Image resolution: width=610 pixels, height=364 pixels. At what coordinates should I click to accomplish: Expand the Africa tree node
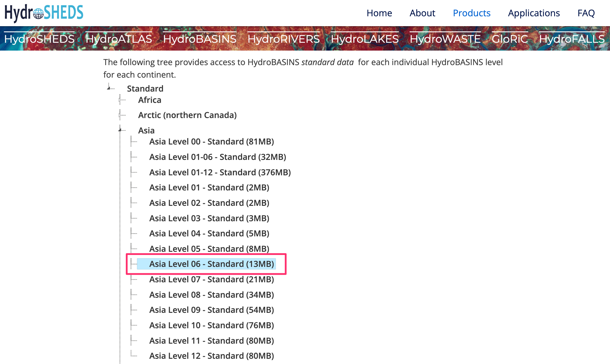(x=120, y=100)
